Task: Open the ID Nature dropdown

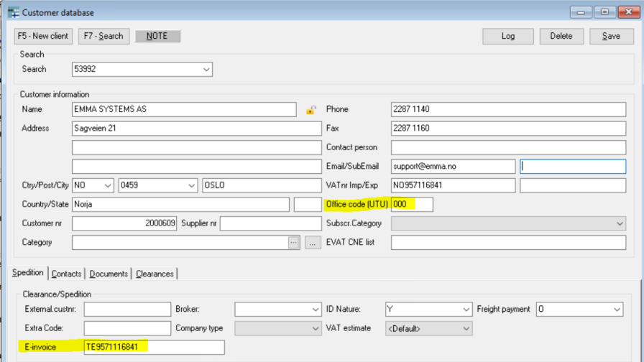Action: 465,310
